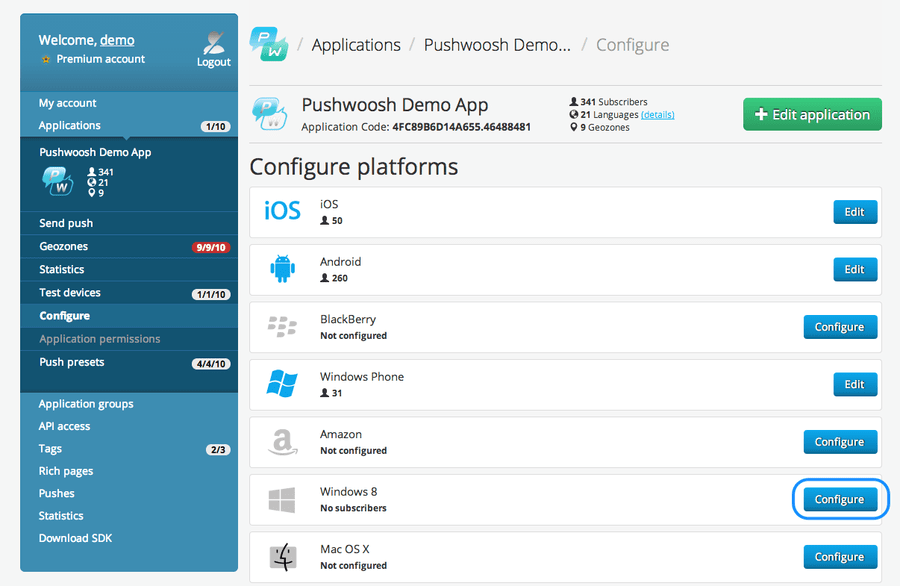This screenshot has width=900, height=586.
Task: Click the iOS platform logo
Action: (282, 211)
